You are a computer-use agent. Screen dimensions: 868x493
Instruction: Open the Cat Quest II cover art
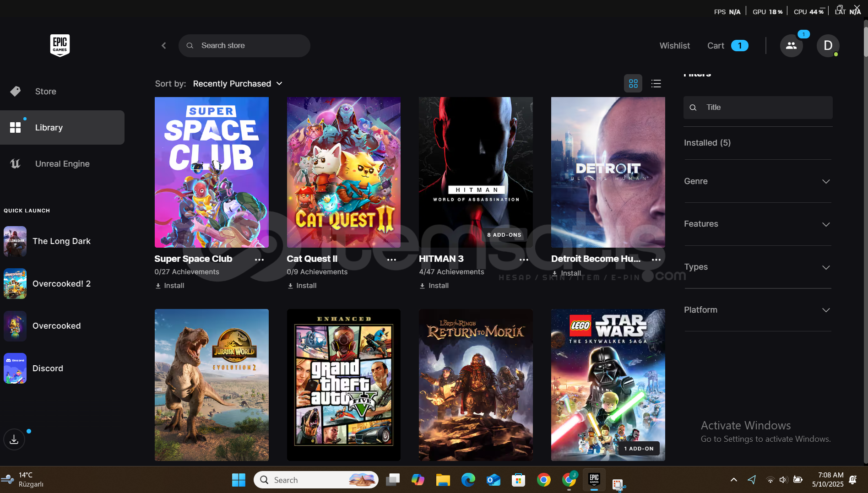pos(344,172)
